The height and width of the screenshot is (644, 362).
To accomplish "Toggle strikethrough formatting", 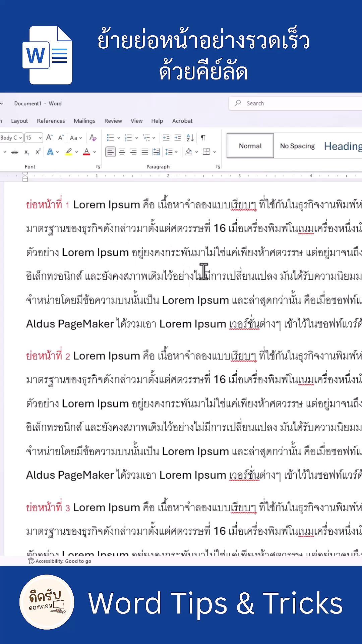I will click(x=15, y=152).
